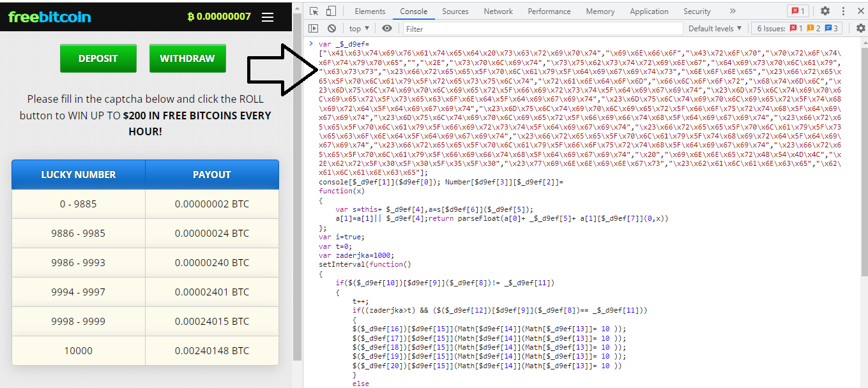Viewport: 868px width, 388px height.
Task: Expand more DevTools tabs chevron
Action: point(732,11)
